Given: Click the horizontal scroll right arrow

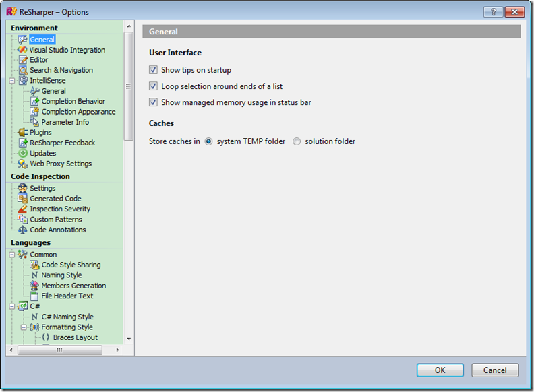Looking at the screenshot, I should (117, 350).
